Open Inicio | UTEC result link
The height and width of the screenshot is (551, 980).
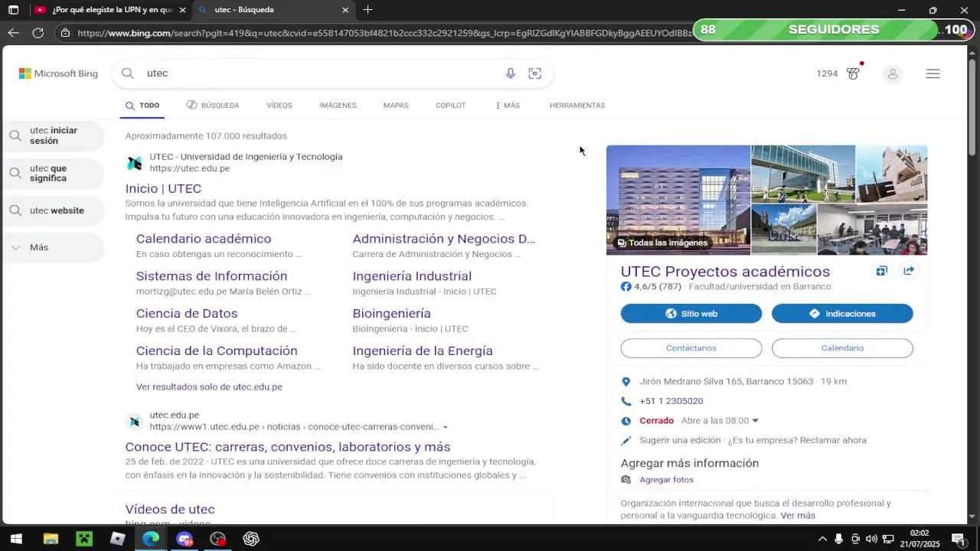[163, 188]
